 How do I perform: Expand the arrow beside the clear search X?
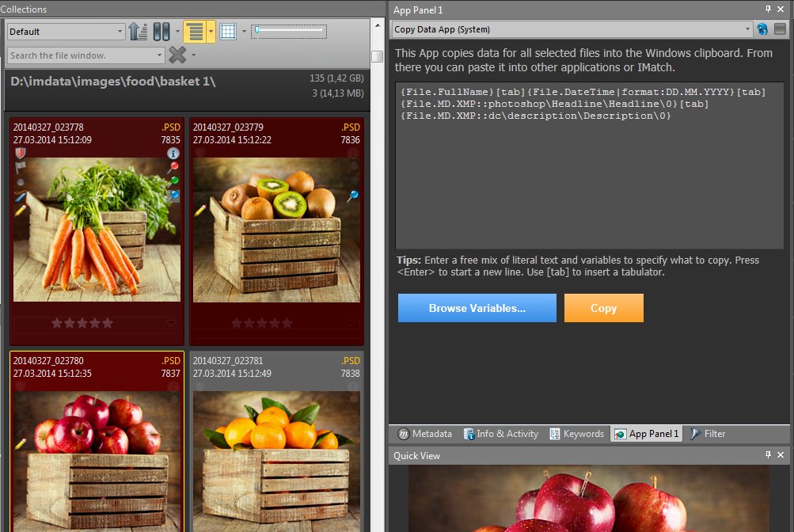coord(193,55)
